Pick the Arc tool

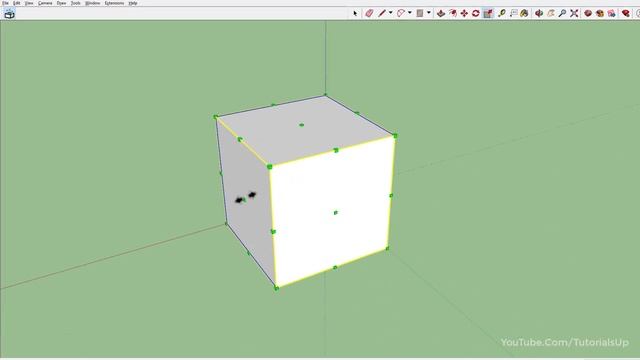point(401,13)
